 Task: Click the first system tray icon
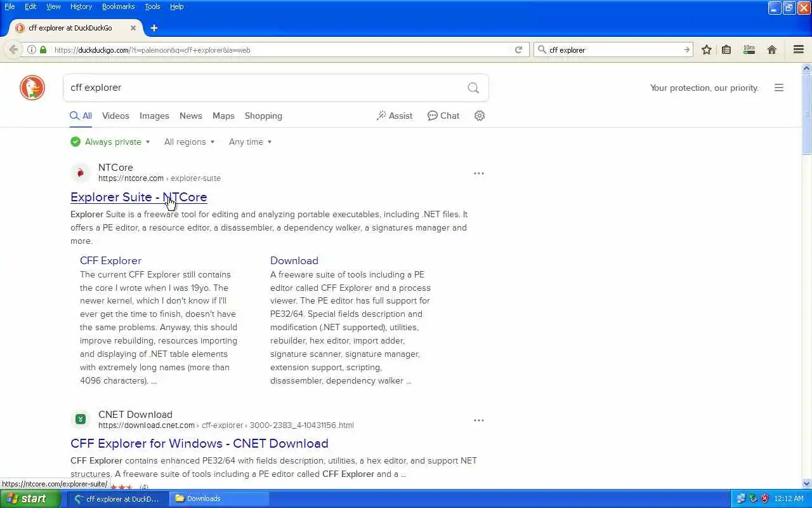point(741,498)
